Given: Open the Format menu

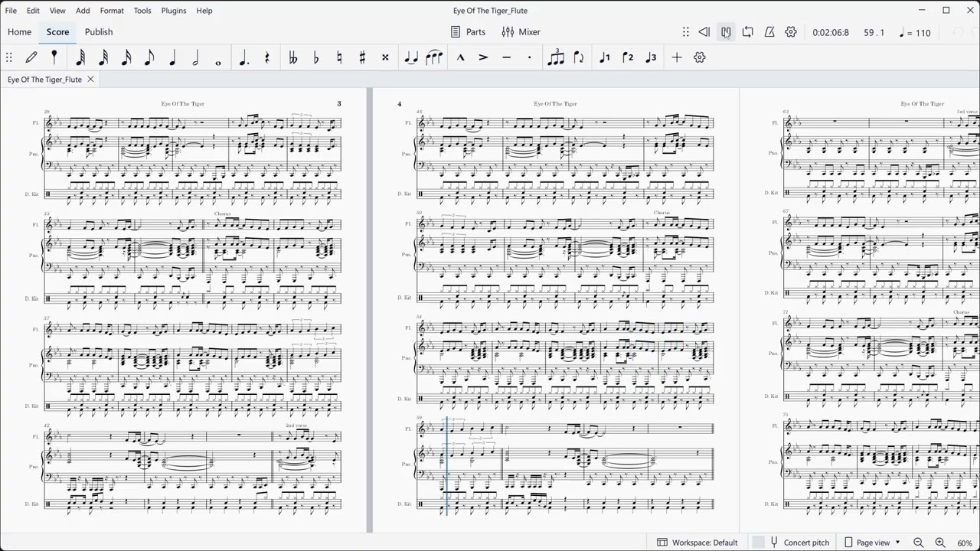Looking at the screenshot, I should pos(112,11).
